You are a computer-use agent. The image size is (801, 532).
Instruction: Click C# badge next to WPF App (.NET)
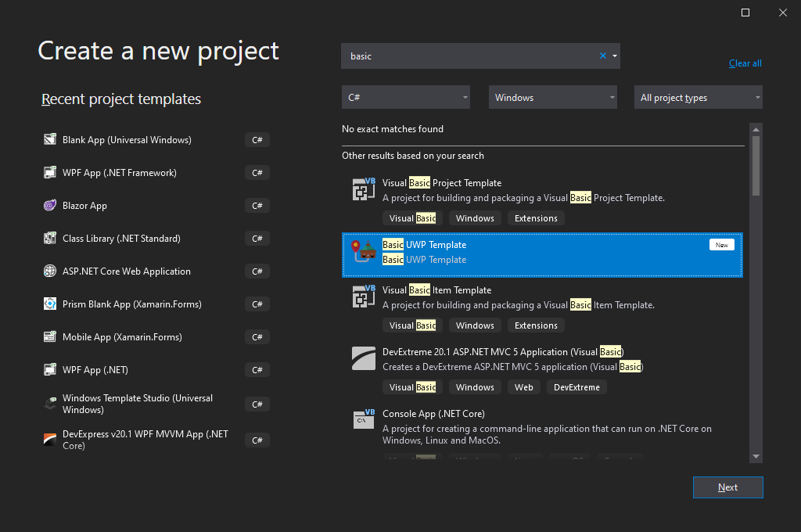tap(257, 369)
